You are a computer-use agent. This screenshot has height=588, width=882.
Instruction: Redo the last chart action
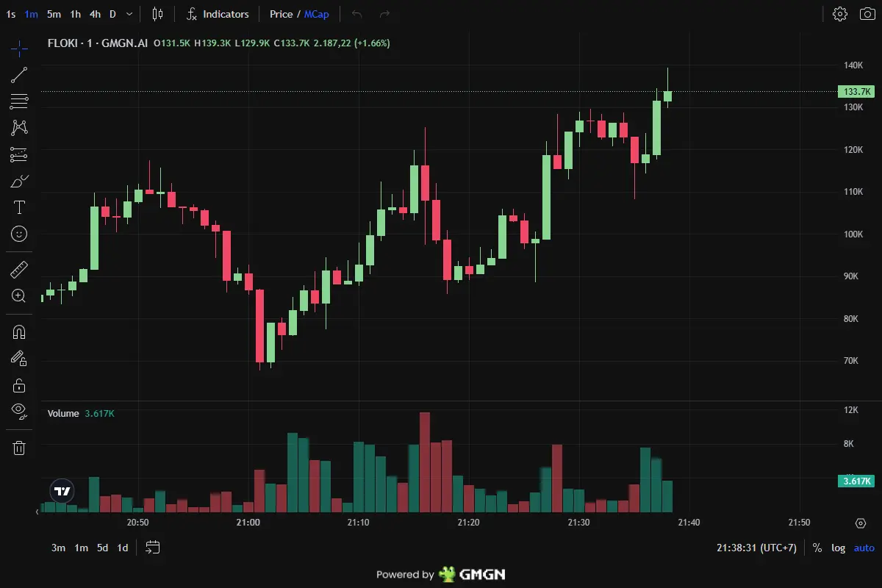[384, 14]
